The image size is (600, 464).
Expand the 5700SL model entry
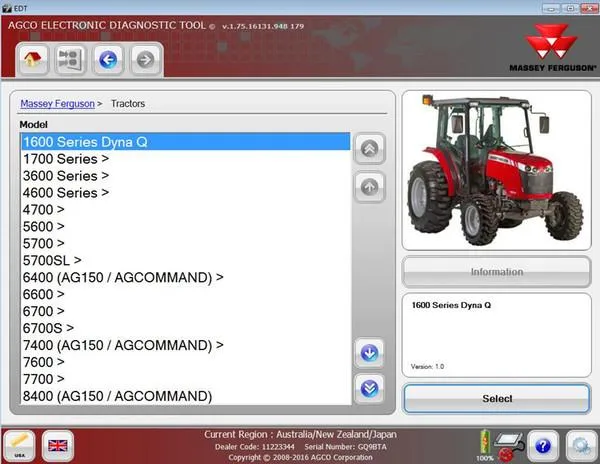pos(186,260)
